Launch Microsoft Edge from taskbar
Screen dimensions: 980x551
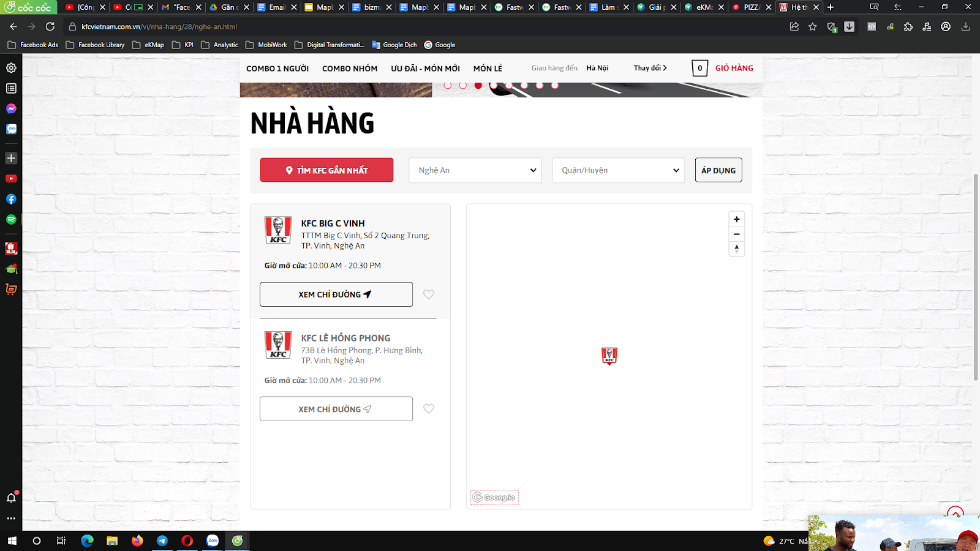[x=87, y=541]
